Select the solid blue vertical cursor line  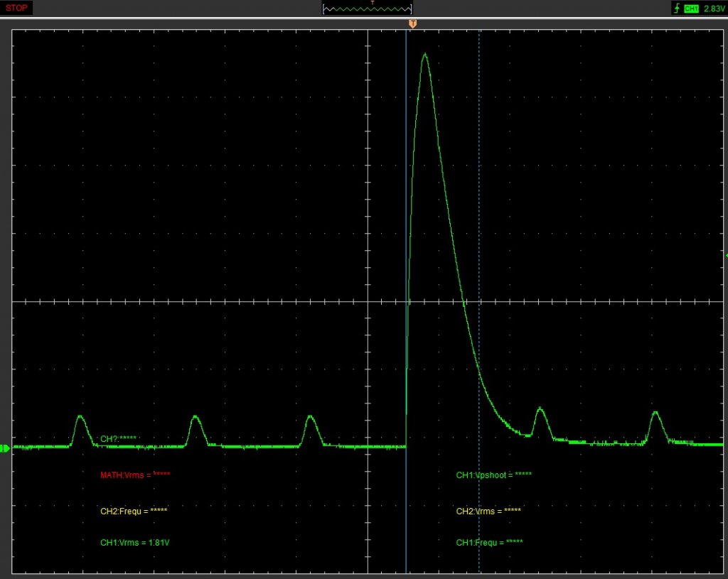406,301
